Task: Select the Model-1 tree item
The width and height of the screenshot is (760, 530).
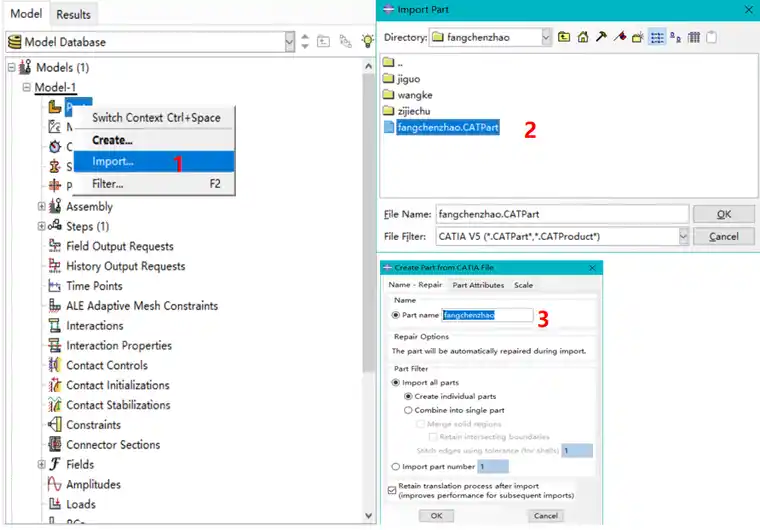Action: tap(55, 87)
